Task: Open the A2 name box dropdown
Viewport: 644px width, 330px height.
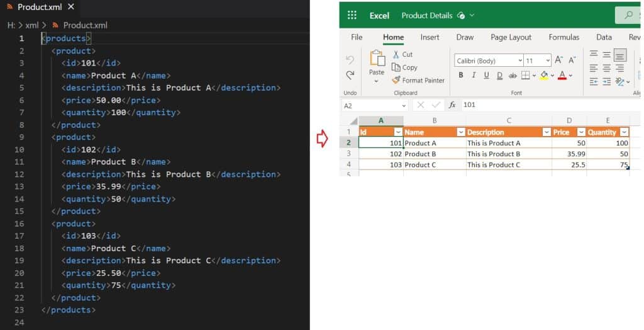Action: click(x=404, y=106)
